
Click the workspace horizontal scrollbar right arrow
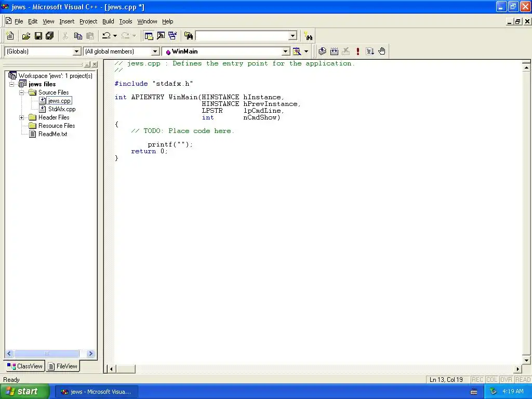click(x=90, y=353)
